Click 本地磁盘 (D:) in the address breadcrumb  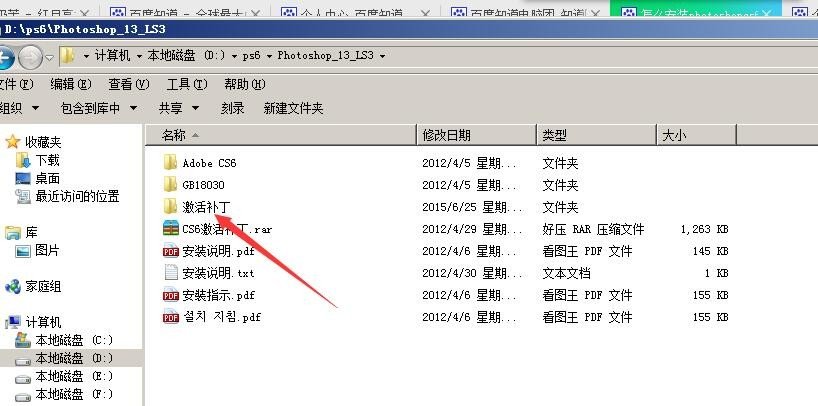pyautogui.click(x=187, y=55)
